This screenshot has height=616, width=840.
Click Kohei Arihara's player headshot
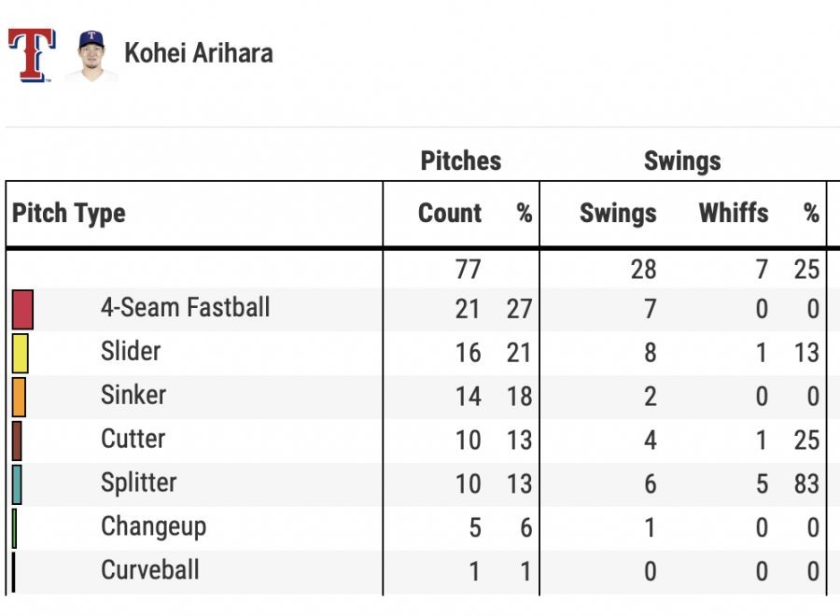(91, 56)
